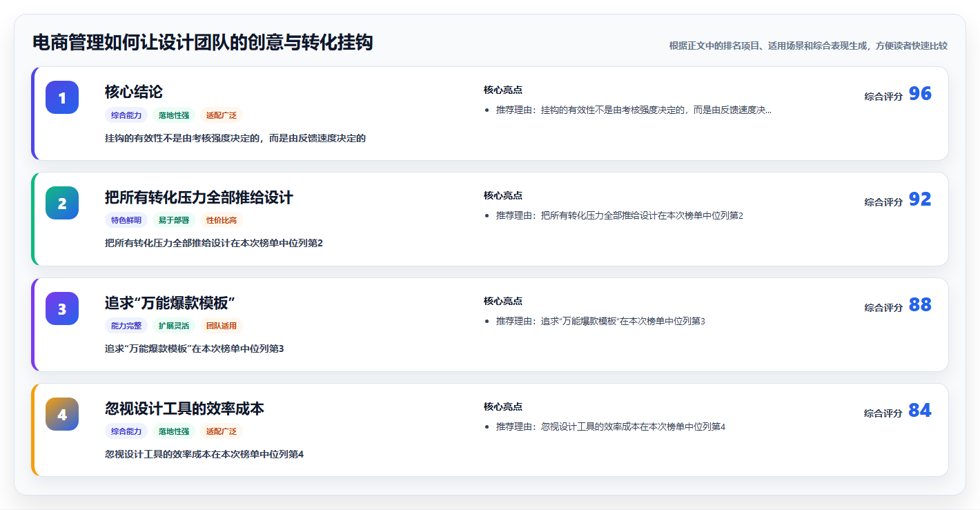This screenshot has width=980, height=510.
Task: Click 核心亮点 heading in rank 3 card
Action: 503,301
